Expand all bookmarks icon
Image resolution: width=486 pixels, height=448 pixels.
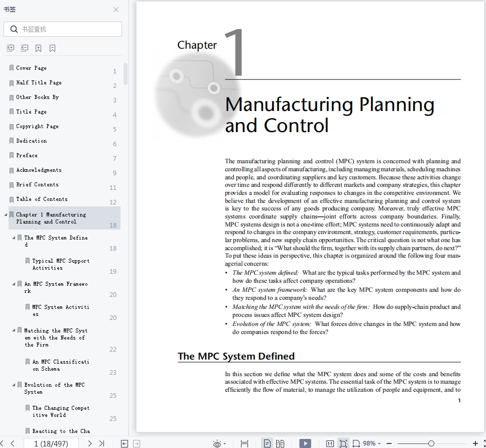pyautogui.click(x=11, y=48)
